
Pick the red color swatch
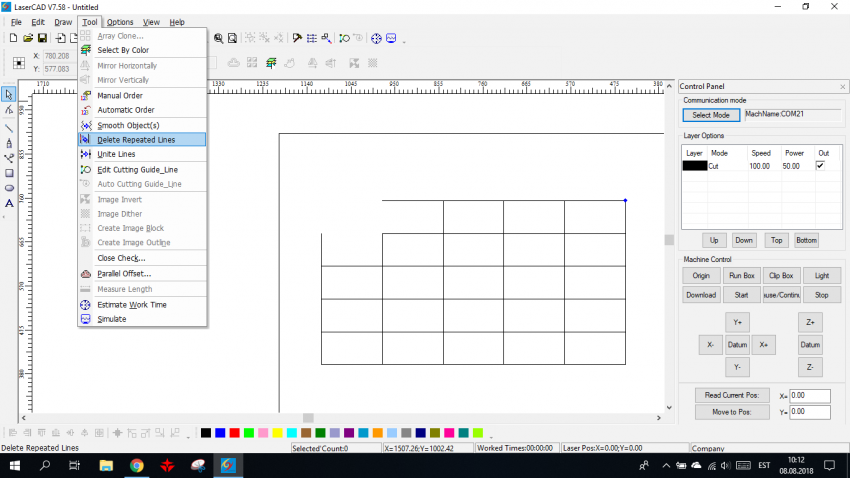[x=234, y=432]
